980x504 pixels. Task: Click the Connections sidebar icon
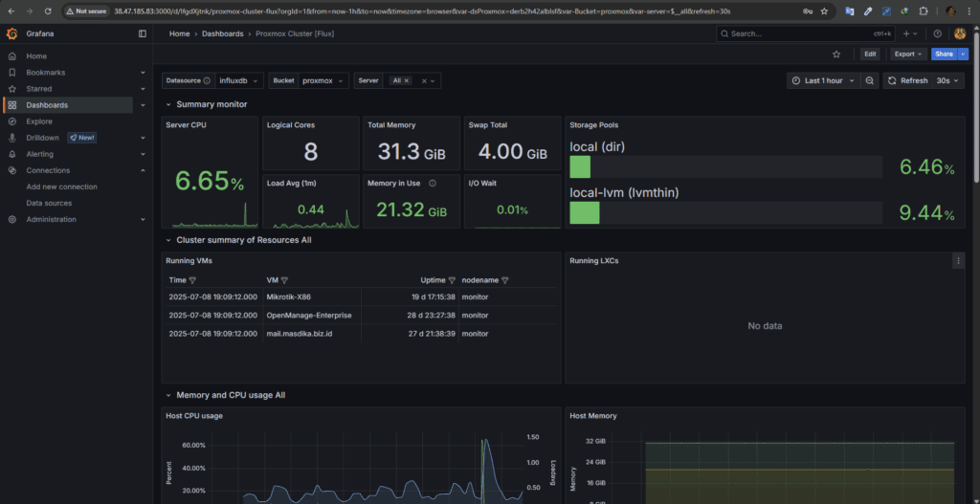11,170
